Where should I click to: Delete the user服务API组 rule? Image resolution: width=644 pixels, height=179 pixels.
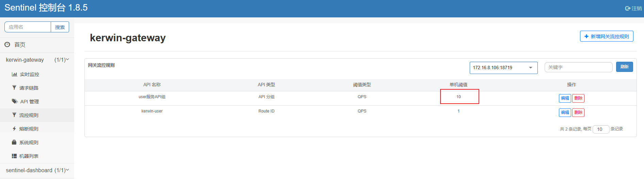(x=578, y=98)
